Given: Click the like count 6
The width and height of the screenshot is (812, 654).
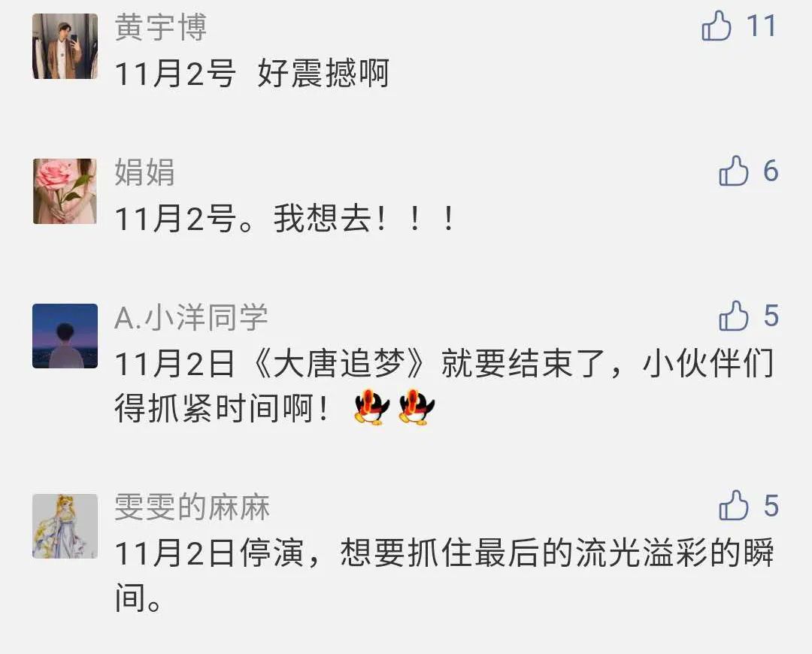Looking at the screenshot, I should pyautogui.click(x=771, y=171).
